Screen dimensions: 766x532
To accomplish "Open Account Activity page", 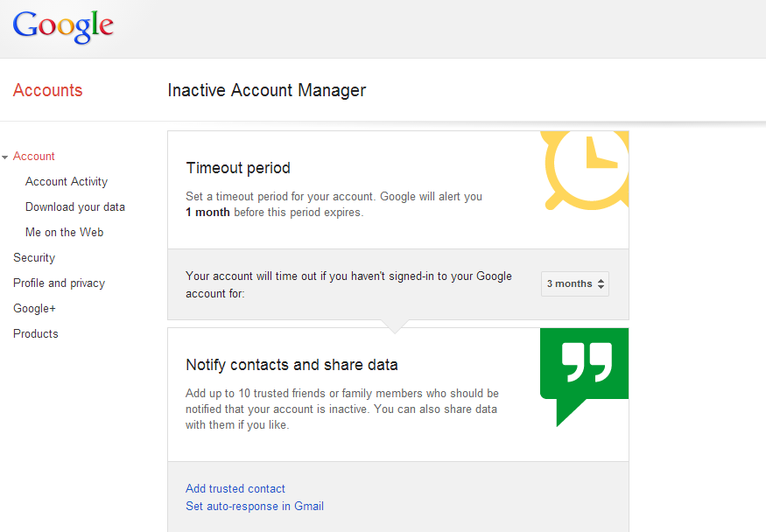I will coord(67,182).
